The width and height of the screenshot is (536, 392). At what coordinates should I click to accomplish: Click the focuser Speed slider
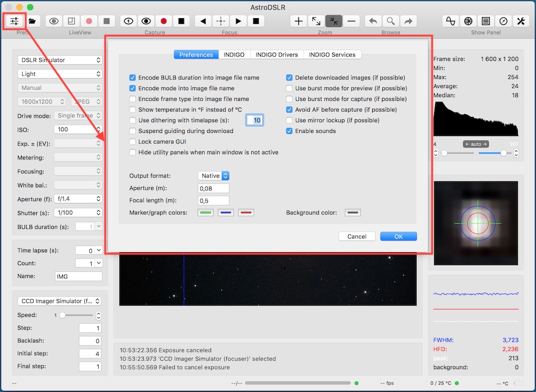(76, 315)
